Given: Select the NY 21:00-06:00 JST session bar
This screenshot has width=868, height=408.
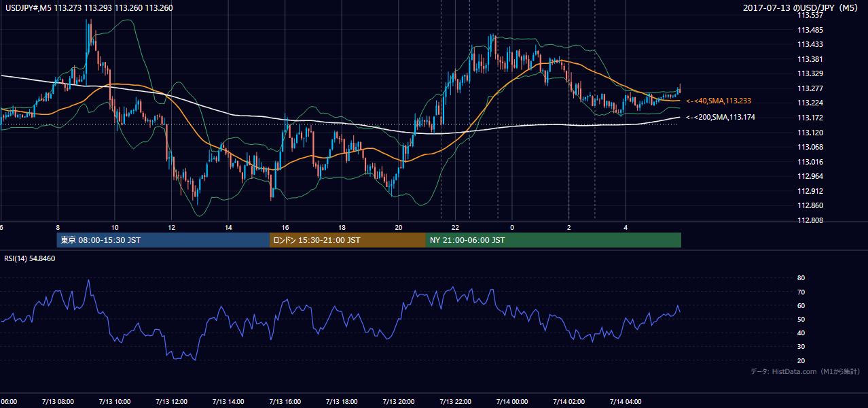Looking at the screenshot, I should click(x=554, y=240).
